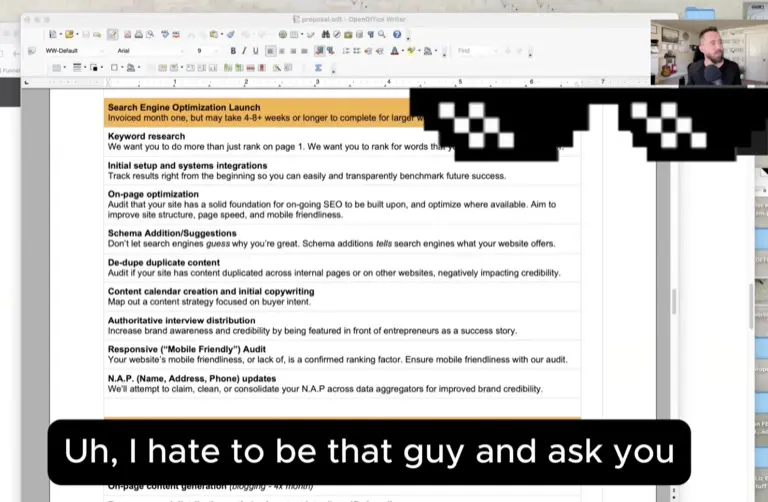Apply paragraph Background Color icon
Screen dimensions: 768x502
coord(428,51)
